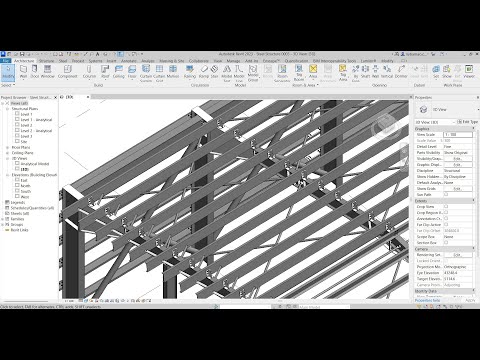Open the Properties help link
Screen dimensions: 480x360
[x=427, y=300]
